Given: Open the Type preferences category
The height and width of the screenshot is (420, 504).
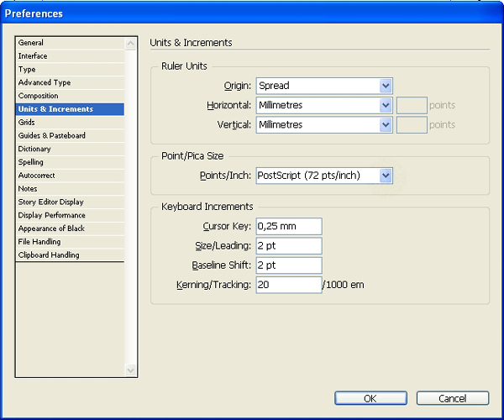Looking at the screenshot, I should [x=70, y=70].
